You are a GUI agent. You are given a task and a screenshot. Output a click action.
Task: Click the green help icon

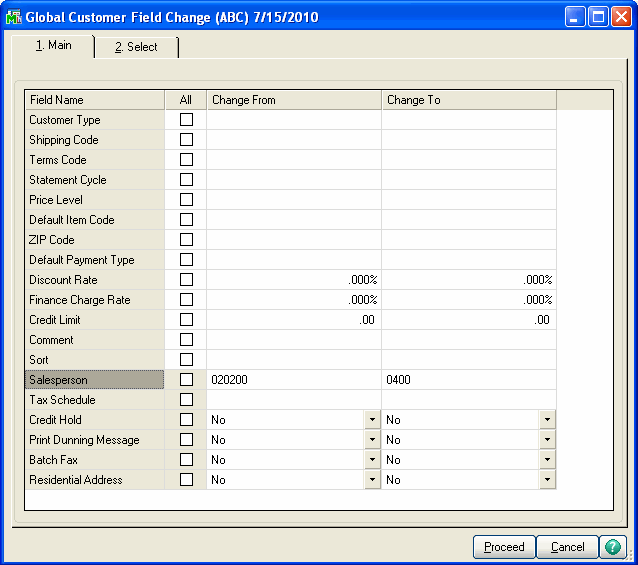click(x=612, y=547)
